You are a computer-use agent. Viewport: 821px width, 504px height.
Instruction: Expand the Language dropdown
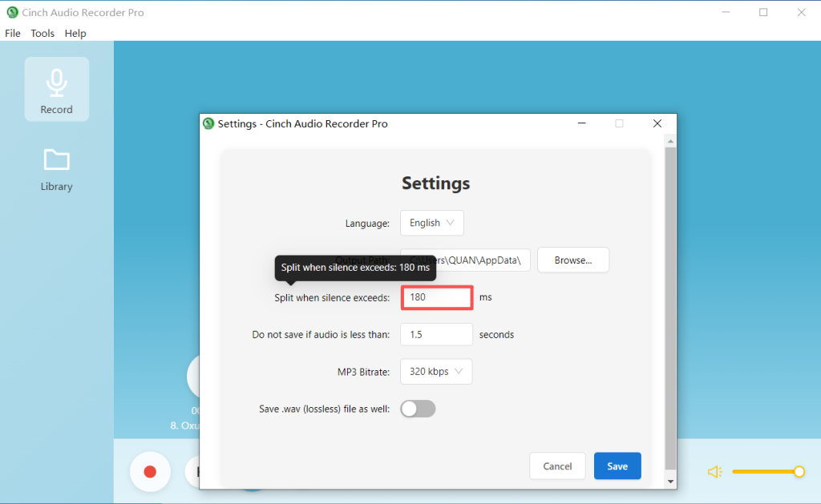(x=431, y=223)
